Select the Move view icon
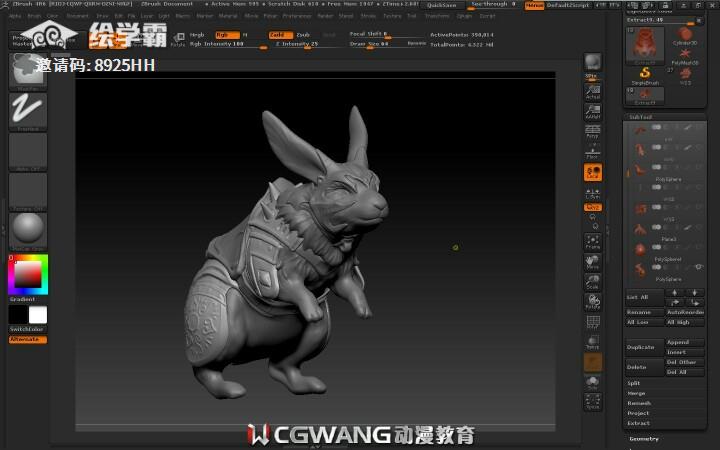Screen dimensions: 720x450 click(x=592, y=262)
